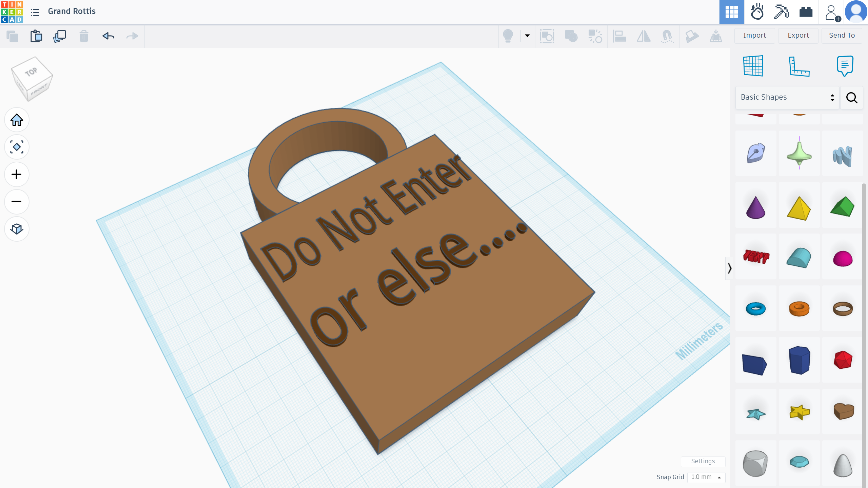Viewport: 868px width, 488px height.
Task: Click the Fit all in view button
Action: [17, 147]
